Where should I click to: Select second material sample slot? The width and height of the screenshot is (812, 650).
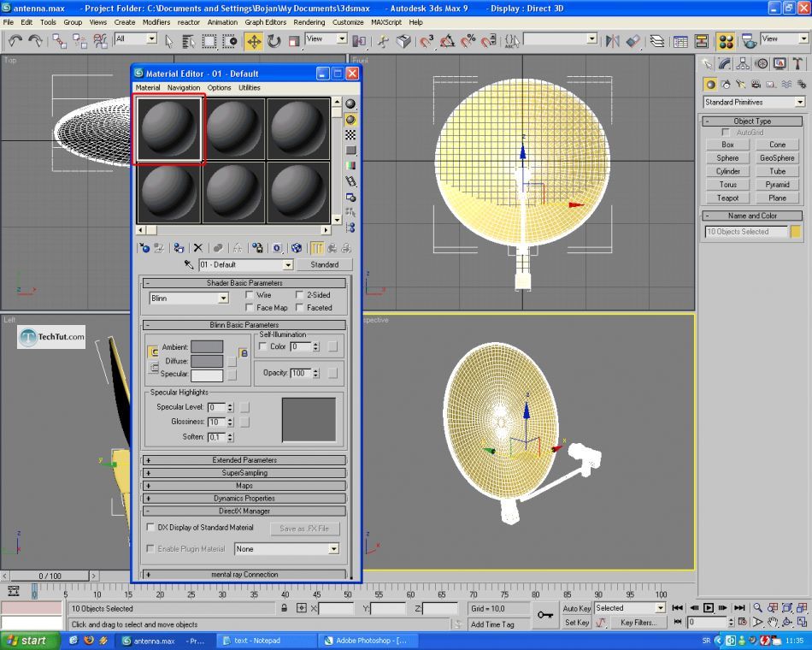(233, 129)
